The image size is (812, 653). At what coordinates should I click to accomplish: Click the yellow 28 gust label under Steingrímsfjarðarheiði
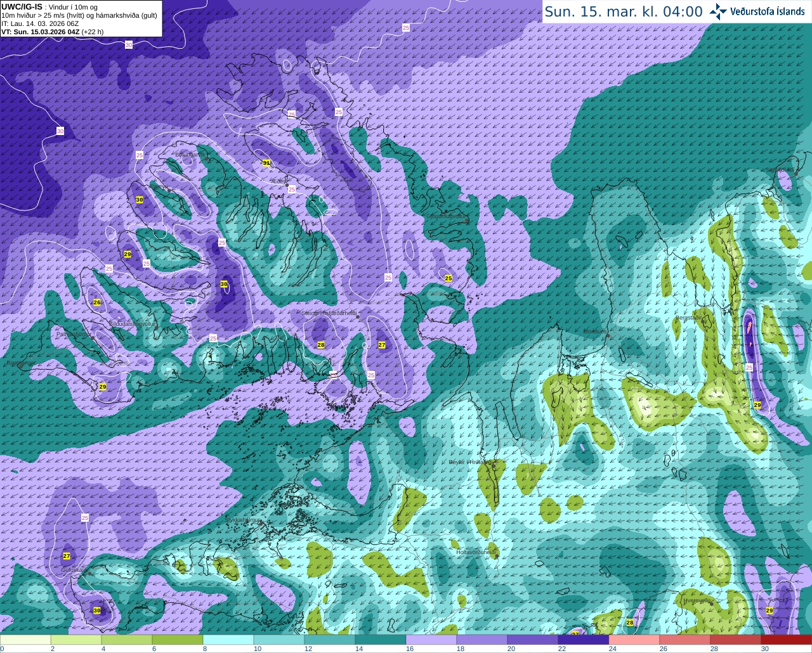click(x=321, y=345)
